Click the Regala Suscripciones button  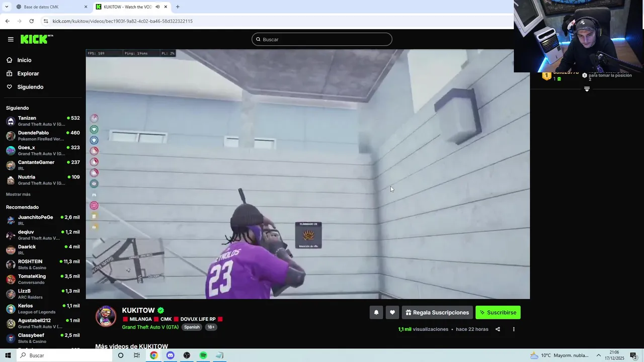437,312
